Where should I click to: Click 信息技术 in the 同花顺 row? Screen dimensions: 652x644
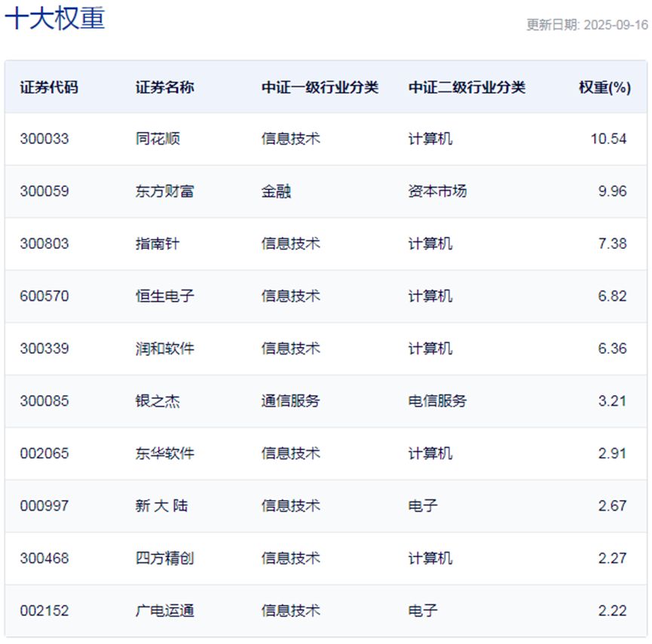pyautogui.click(x=291, y=139)
